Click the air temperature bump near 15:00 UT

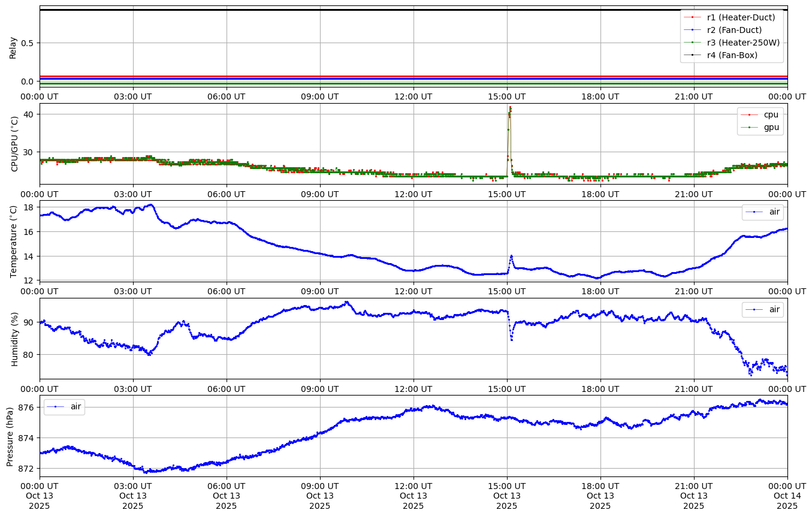511,256
